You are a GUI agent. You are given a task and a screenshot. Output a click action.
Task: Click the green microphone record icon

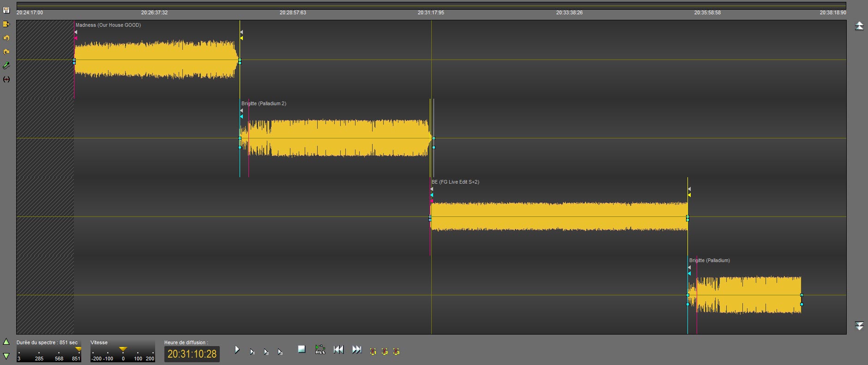(x=6, y=66)
